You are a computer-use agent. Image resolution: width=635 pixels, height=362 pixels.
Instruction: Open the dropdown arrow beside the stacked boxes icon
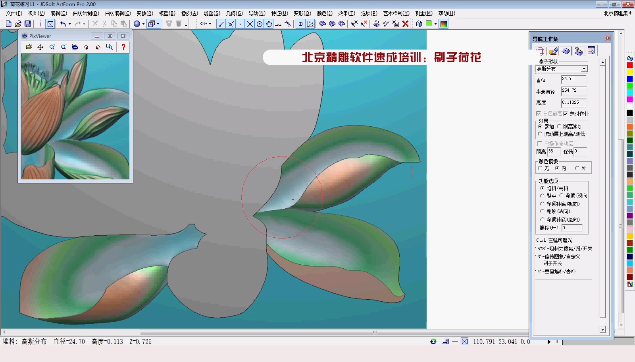tap(158, 24)
